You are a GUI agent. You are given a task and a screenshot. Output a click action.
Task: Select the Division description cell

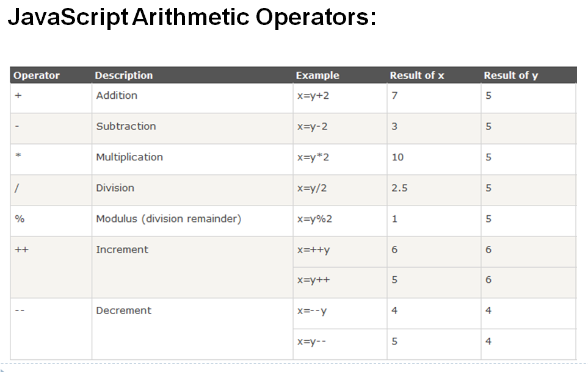pos(115,188)
